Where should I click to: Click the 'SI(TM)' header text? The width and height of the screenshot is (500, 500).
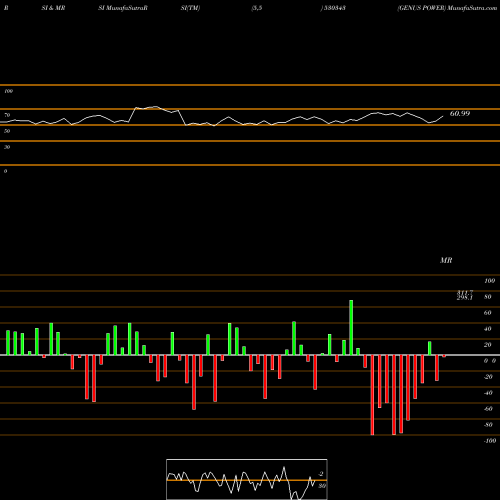point(190,8)
